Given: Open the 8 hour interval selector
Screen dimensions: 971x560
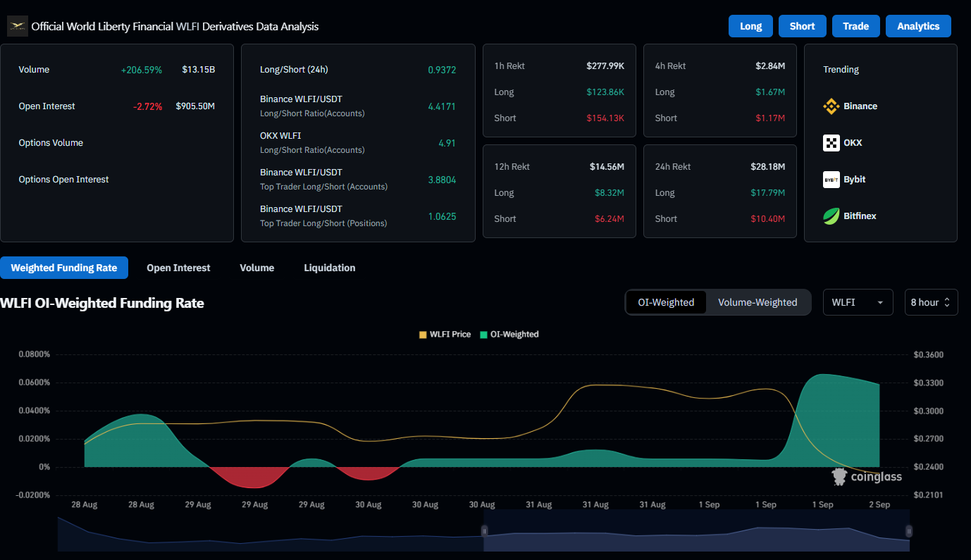Looking at the screenshot, I should click(931, 302).
